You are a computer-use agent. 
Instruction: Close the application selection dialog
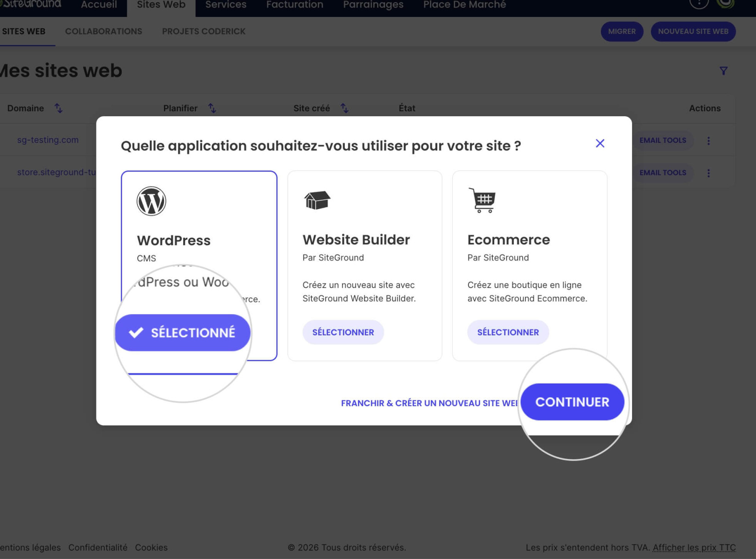click(x=600, y=143)
